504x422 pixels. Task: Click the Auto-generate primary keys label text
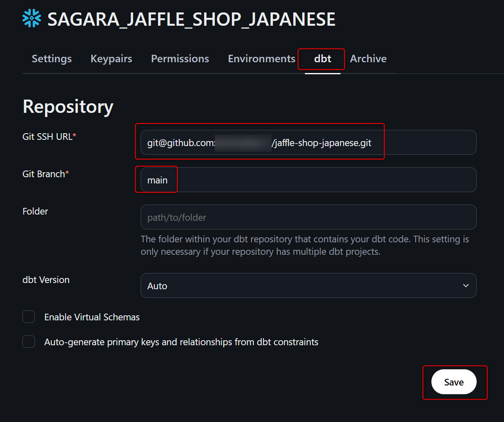[181, 342]
